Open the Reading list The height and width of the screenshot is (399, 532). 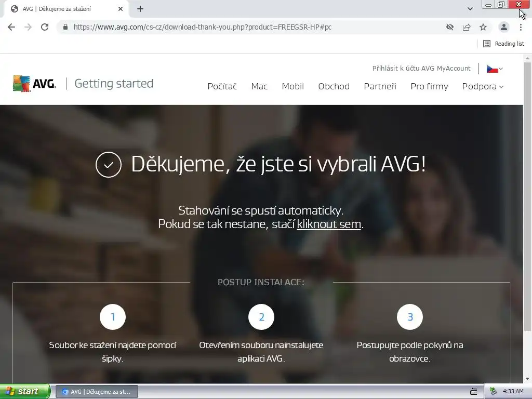pos(503,44)
